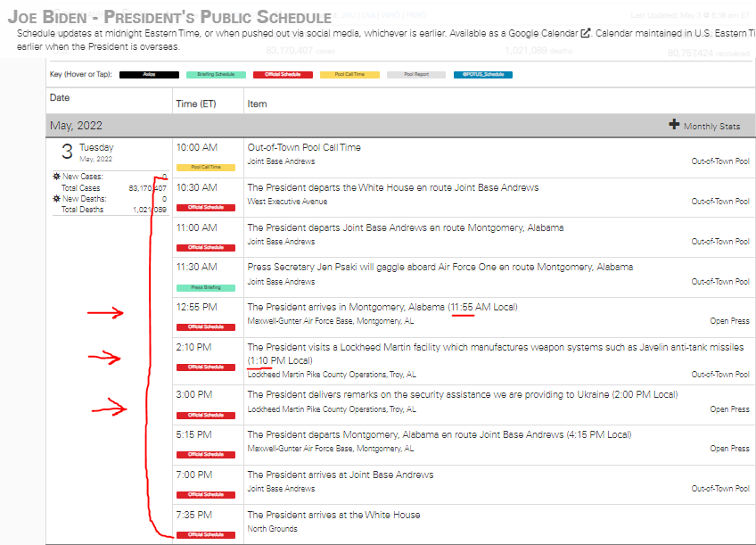Click the President departs the White House item
Image resolution: width=756 pixels, height=545 pixels.
click(393, 187)
